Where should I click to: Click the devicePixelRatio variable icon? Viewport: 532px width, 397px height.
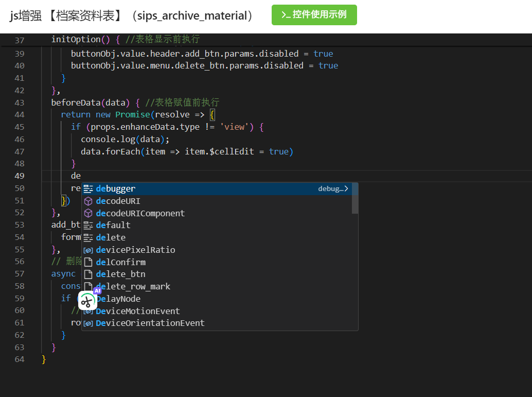pyautogui.click(x=88, y=250)
